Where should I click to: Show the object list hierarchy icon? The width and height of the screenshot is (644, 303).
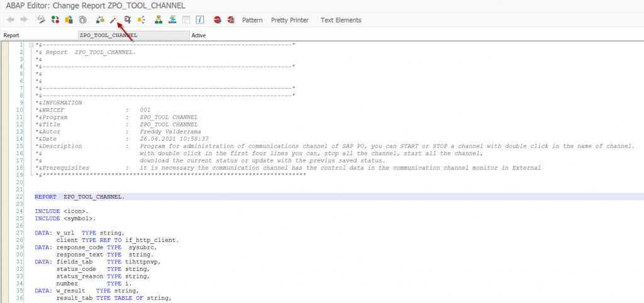coord(158,19)
